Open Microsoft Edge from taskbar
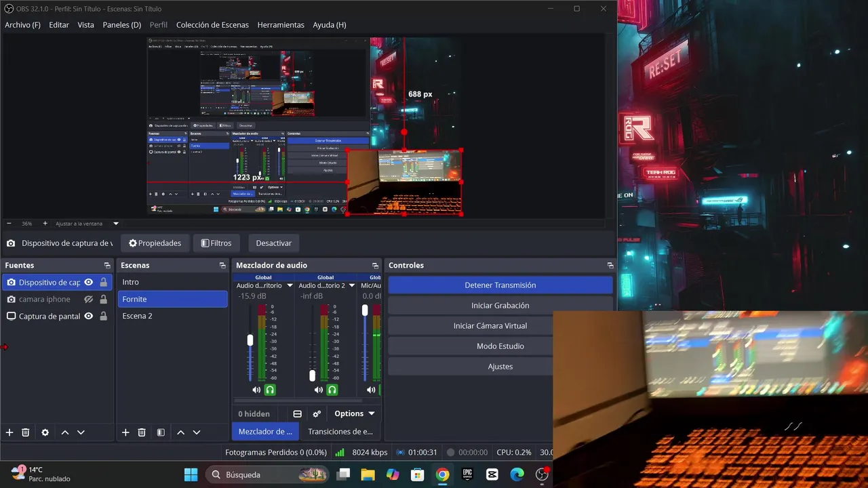The height and width of the screenshot is (488, 868). (x=517, y=474)
